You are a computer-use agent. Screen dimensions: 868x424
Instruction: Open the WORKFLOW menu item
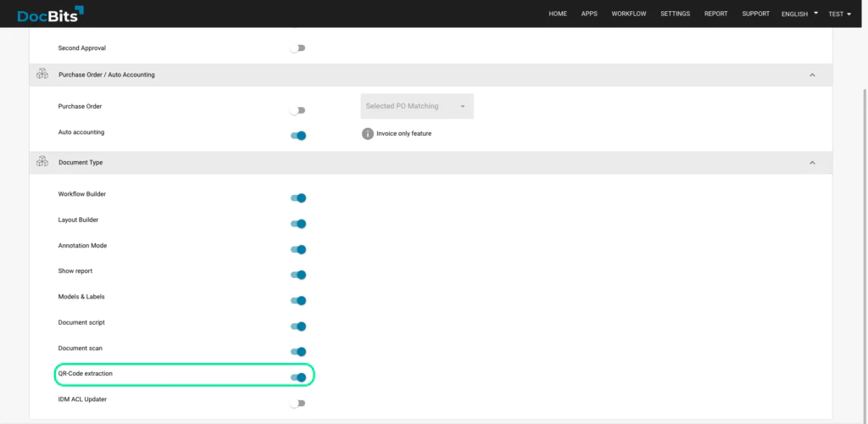(629, 14)
